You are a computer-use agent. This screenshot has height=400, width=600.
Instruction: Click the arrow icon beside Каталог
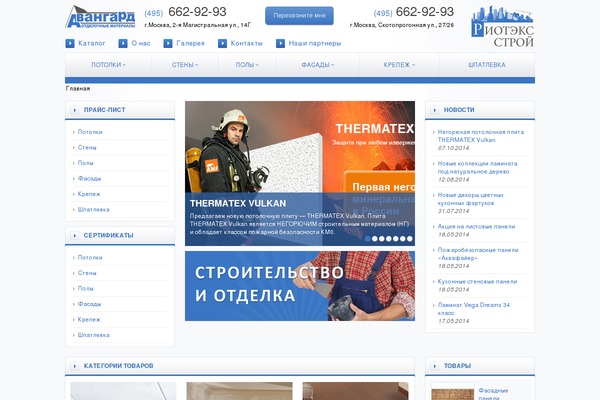(70, 44)
